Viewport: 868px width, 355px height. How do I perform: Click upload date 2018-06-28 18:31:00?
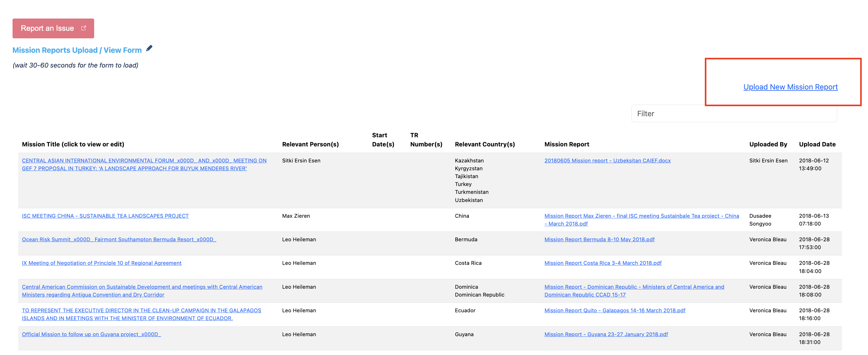coord(814,338)
